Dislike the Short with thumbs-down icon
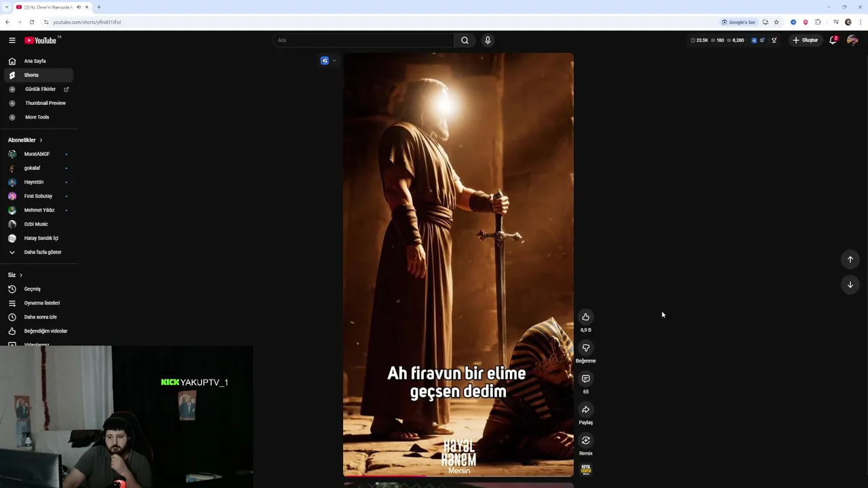868x488 pixels. [x=586, y=348]
